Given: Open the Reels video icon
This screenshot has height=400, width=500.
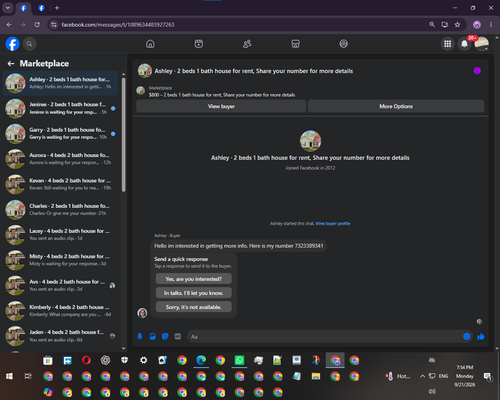Looking at the screenshot, I should pyautogui.click(x=199, y=44).
